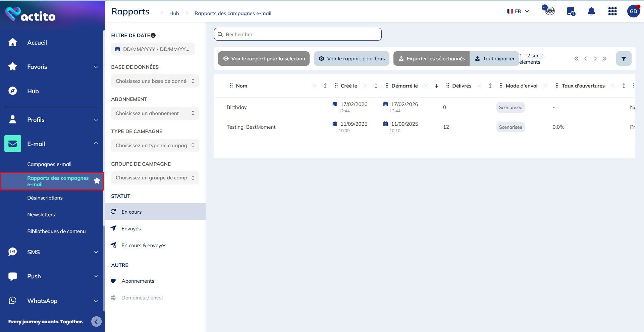Sort table by Démarré le arrow
Screen dimensions: 644x332
(x=436, y=86)
